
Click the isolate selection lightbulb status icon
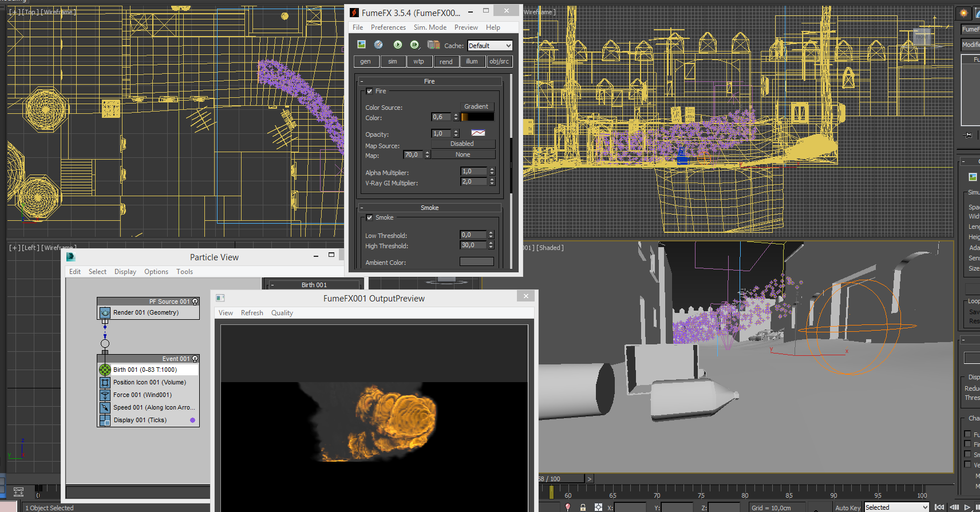pos(568,507)
